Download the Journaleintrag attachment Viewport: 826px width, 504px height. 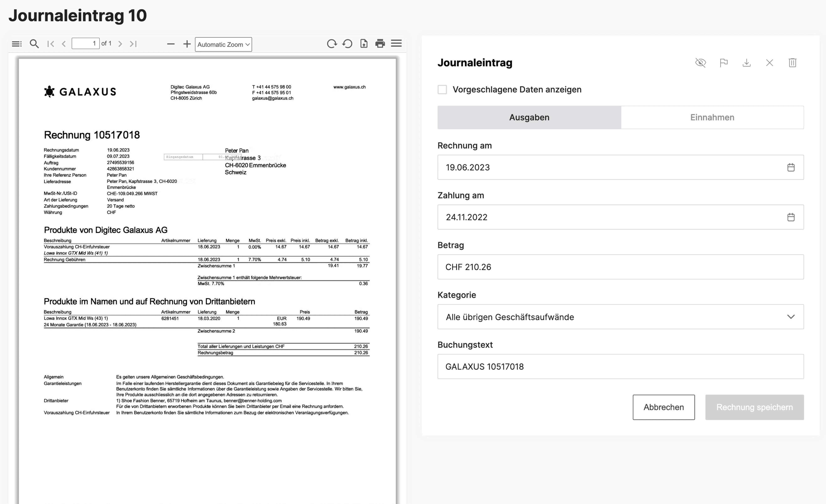pyautogui.click(x=746, y=63)
